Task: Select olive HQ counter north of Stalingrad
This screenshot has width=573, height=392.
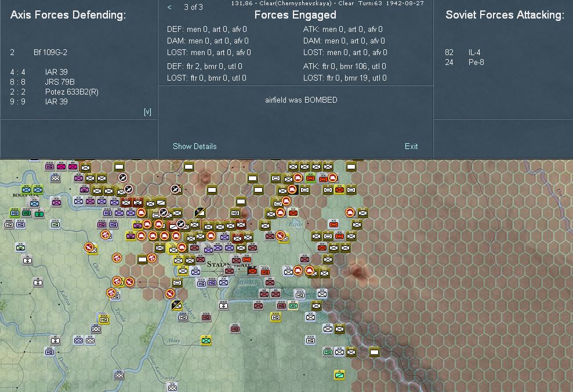Action: 235,213
